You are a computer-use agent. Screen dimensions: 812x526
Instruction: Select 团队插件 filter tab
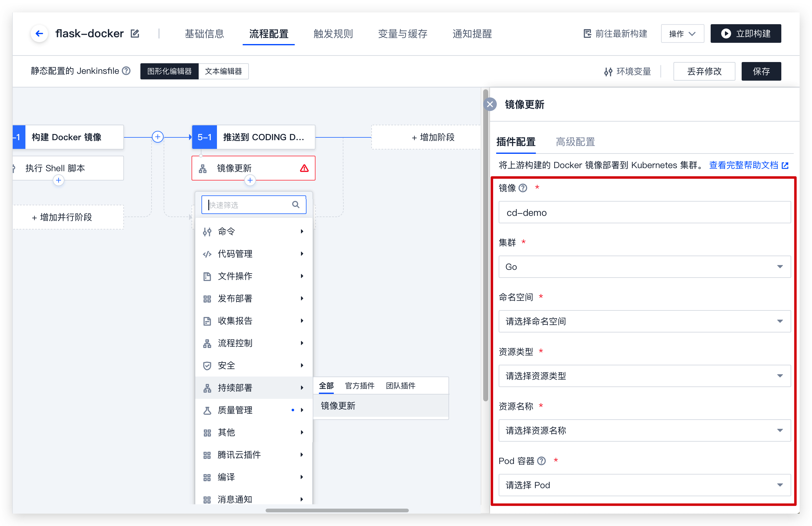[400, 386]
